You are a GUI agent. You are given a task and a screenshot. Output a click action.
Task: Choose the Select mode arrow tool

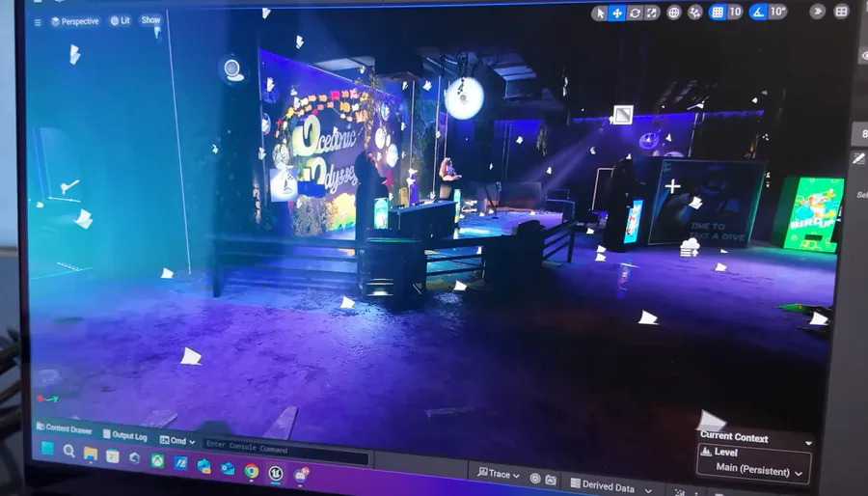click(600, 13)
